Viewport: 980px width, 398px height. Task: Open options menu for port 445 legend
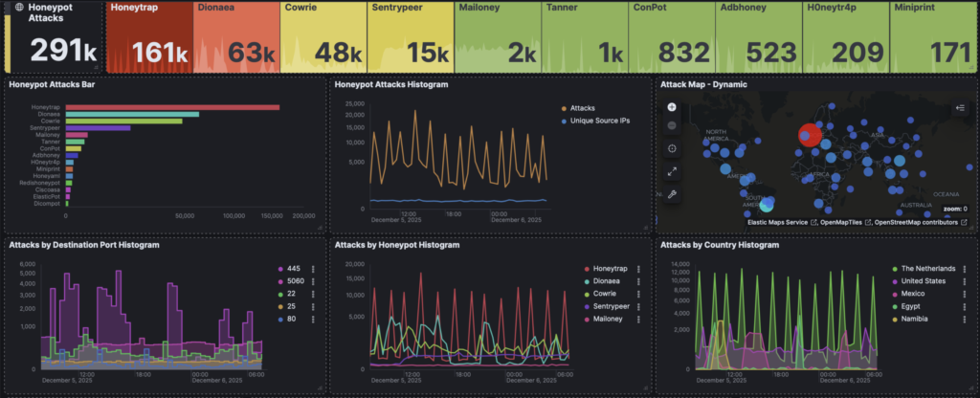click(x=312, y=269)
